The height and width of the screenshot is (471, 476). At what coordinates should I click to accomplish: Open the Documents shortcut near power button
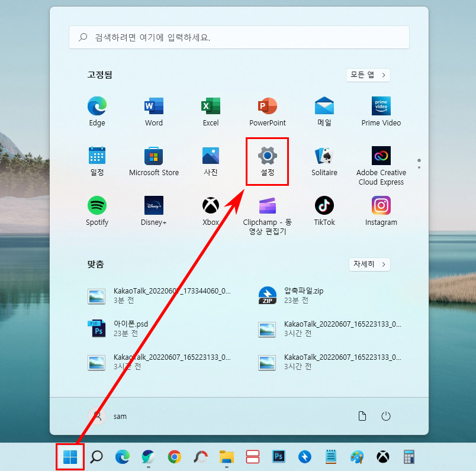pos(362,416)
